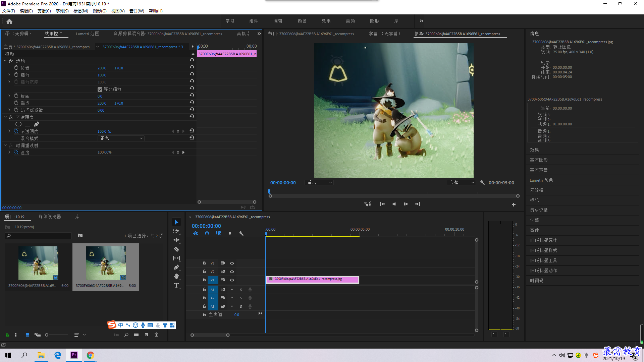Delete selected project item with trash
Viewport: 644px width, 362px height.
pyautogui.click(x=156, y=335)
